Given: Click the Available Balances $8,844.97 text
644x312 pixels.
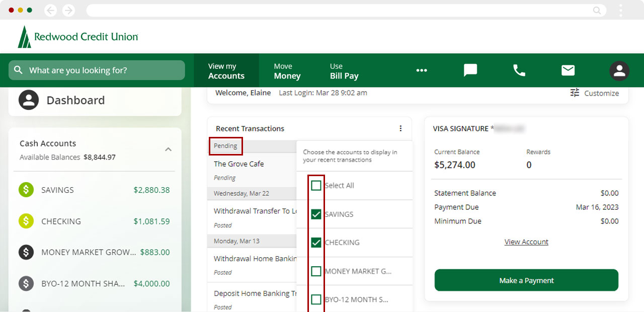Looking at the screenshot, I should [67, 157].
